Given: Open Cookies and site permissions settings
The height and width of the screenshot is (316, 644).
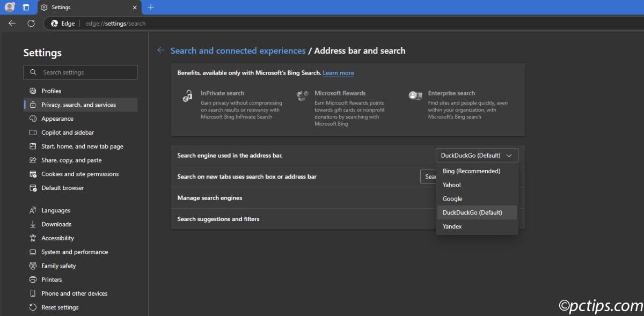Looking at the screenshot, I should 80,174.
